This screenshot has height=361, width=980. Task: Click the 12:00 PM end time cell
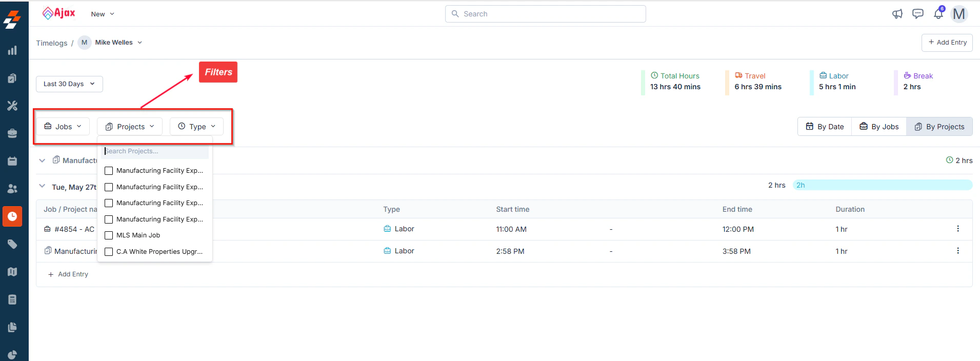738,229
